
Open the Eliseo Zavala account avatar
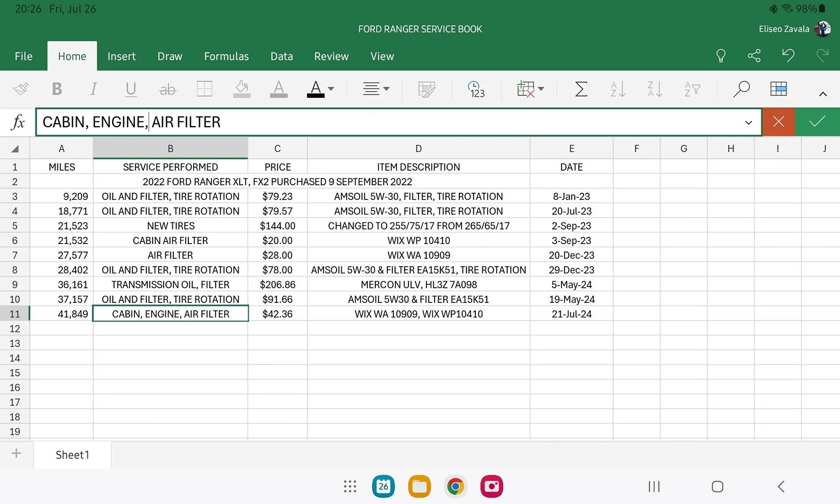[822, 29]
